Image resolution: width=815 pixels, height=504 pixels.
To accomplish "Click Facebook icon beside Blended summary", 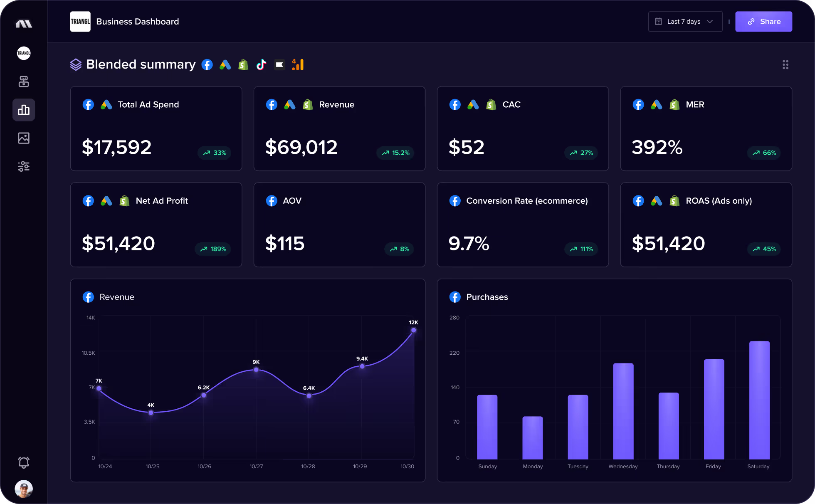I will pos(207,64).
